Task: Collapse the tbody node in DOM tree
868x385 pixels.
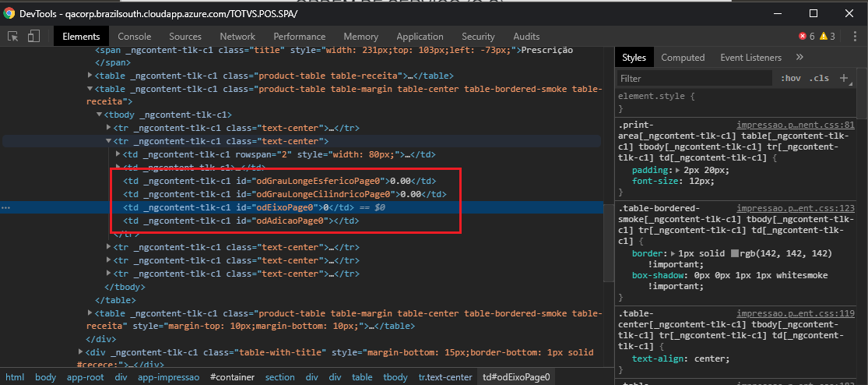Action: click(x=98, y=115)
